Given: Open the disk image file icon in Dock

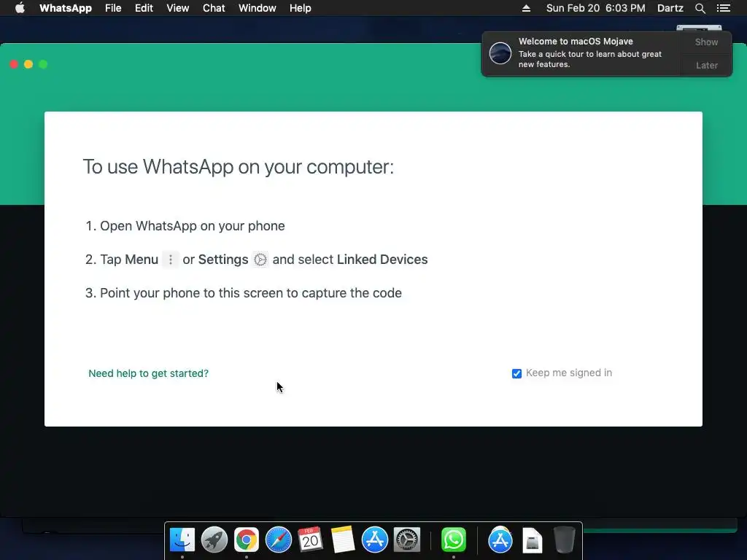Looking at the screenshot, I should point(532,540).
